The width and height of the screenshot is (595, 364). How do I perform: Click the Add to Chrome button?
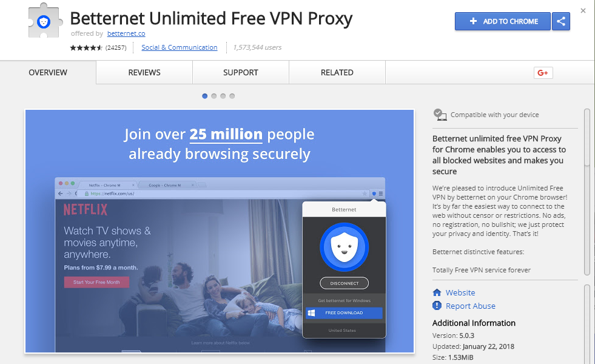(503, 21)
